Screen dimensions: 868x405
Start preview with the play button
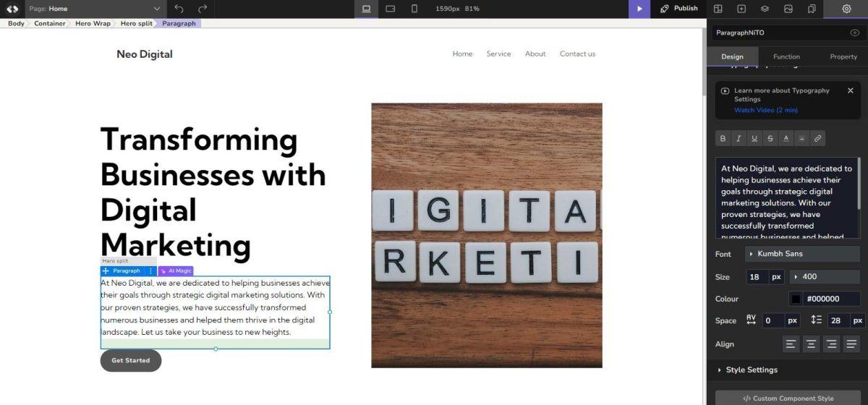639,9
